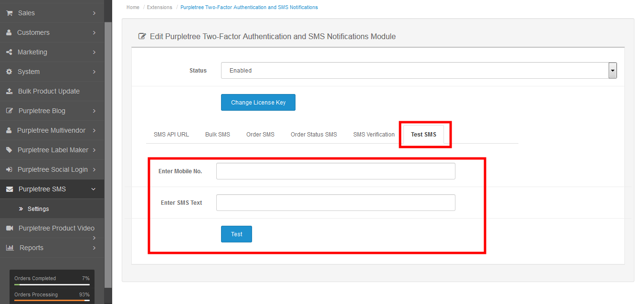Click the 'Orders Processing' label text

click(36, 294)
